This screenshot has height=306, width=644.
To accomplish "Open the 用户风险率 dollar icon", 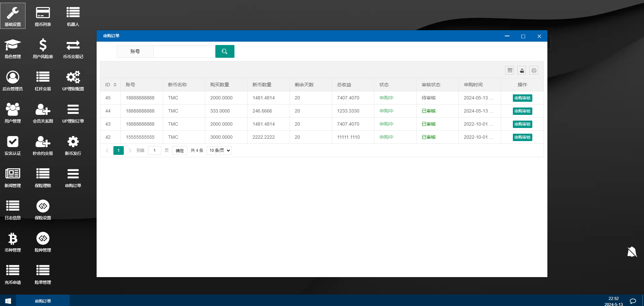I will click(43, 48).
